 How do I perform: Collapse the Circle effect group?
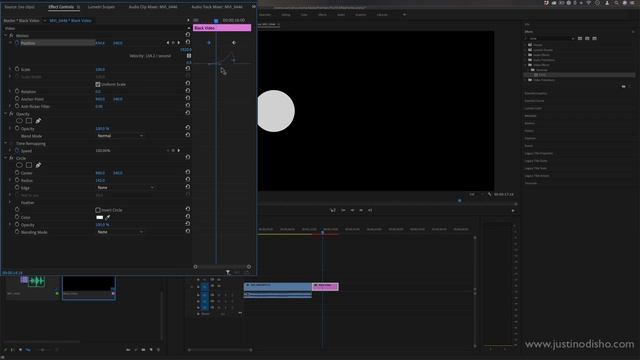click(x=6, y=158)
